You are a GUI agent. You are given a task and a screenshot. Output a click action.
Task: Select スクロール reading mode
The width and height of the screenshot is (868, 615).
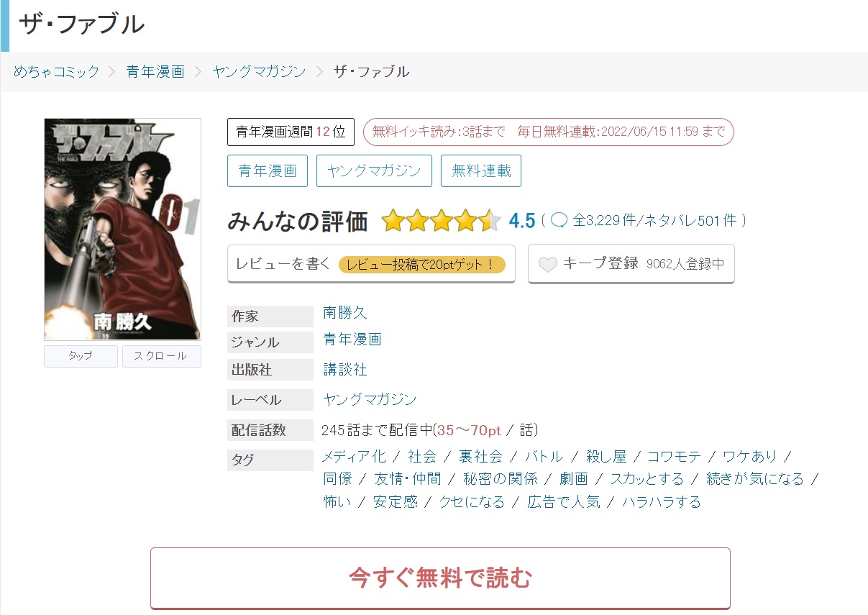coord(162,356)
